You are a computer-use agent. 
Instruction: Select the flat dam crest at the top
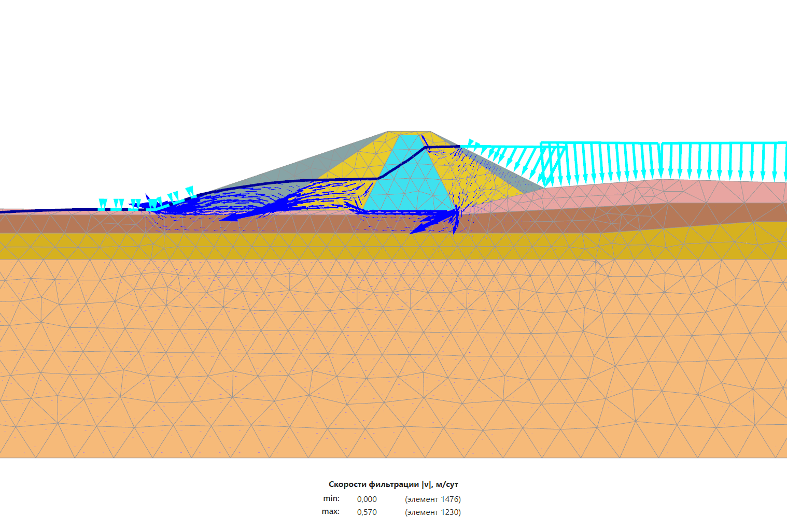[x=409, y=133]
